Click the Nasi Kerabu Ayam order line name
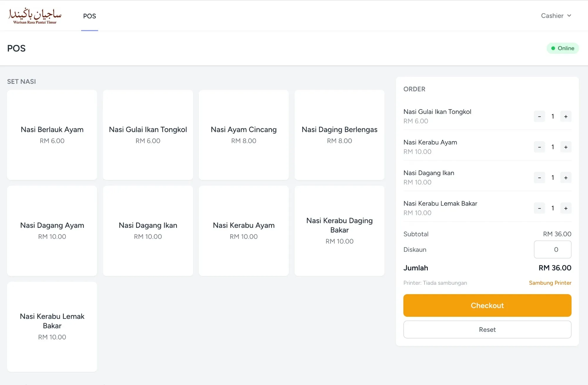588x385 pixels. (x=430, y=142)
